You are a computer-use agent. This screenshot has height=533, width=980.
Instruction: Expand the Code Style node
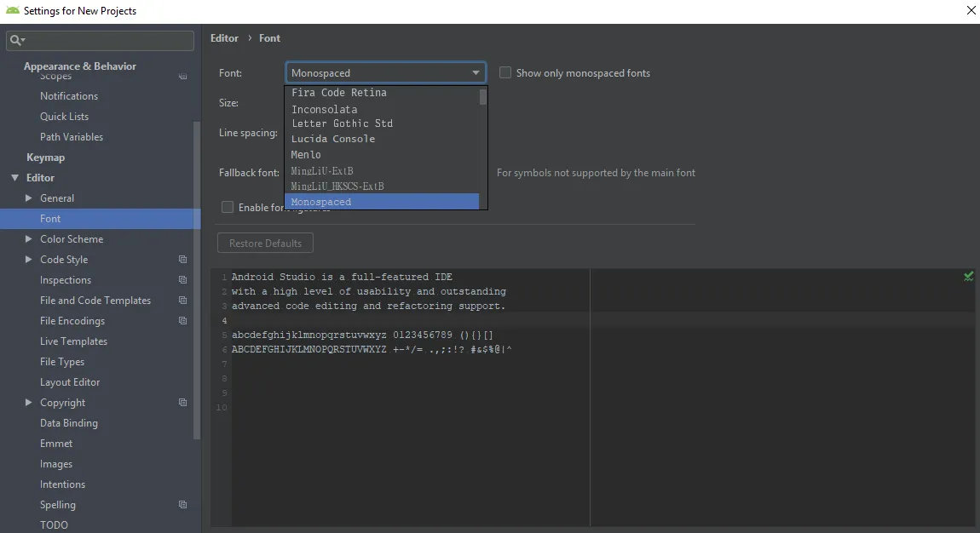tap(28, 259)
